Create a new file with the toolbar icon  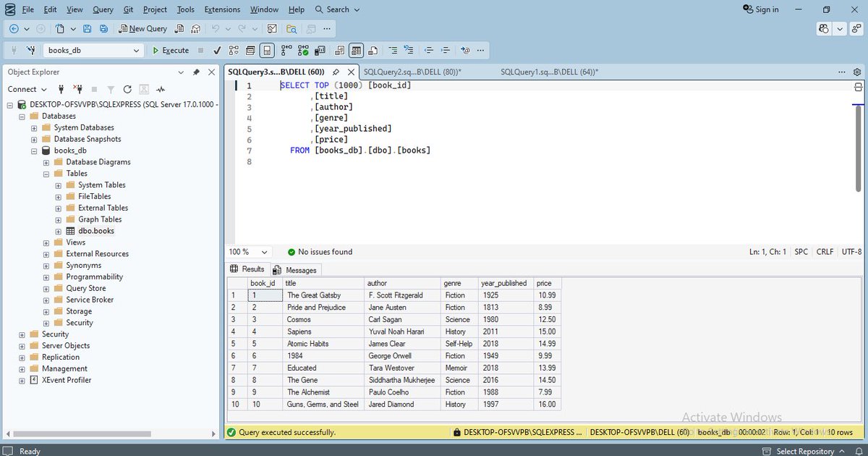click(60, 29)
